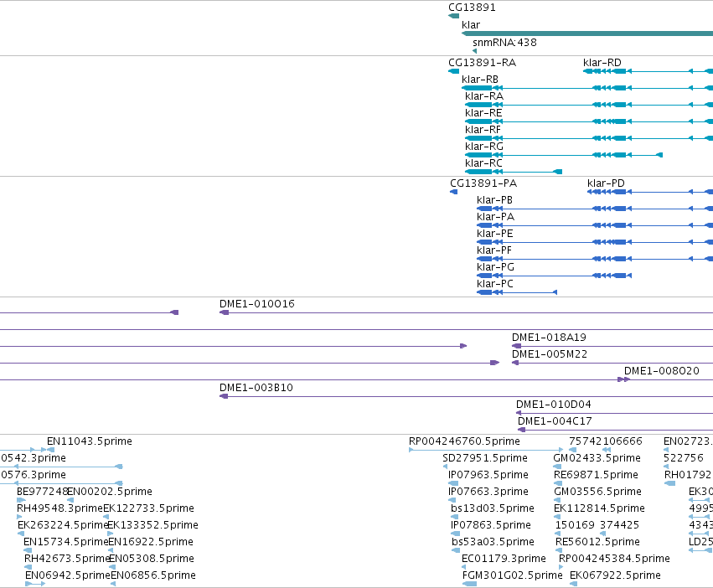Select the klar-PC protein label
Image resolution: width=713 pixels, height=588 pixels.
coord(495,285)
